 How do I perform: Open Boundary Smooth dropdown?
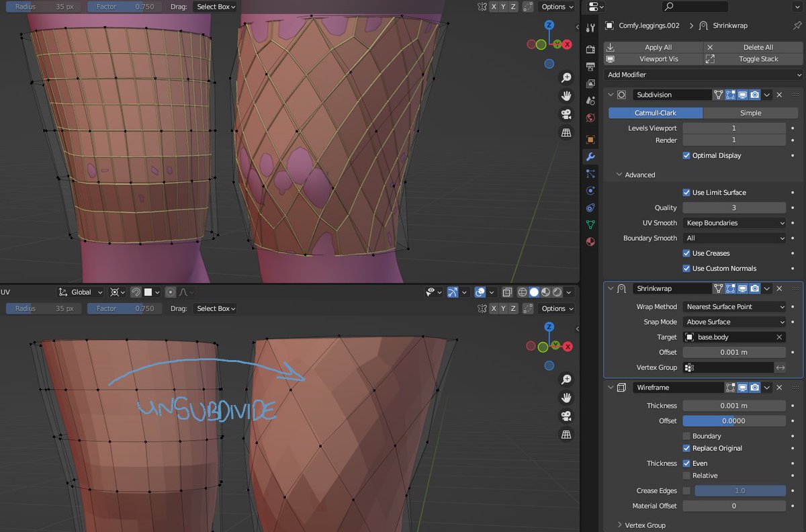(x=734, y=238)
